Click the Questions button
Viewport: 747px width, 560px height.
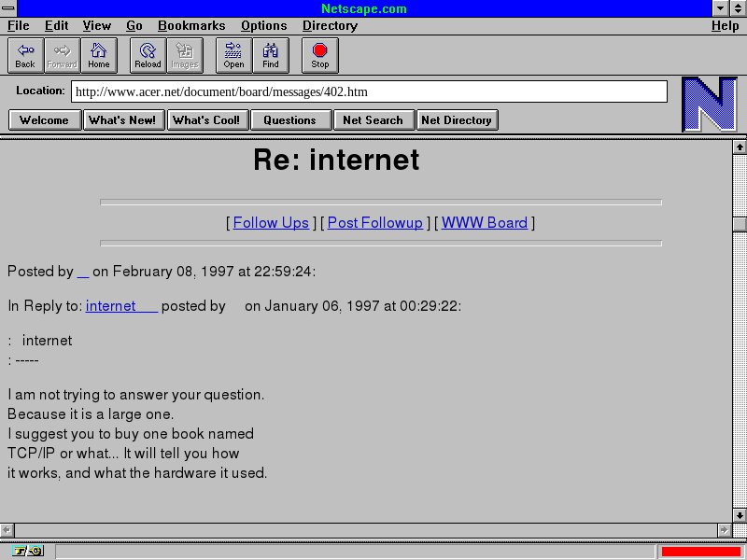[290, 120]
